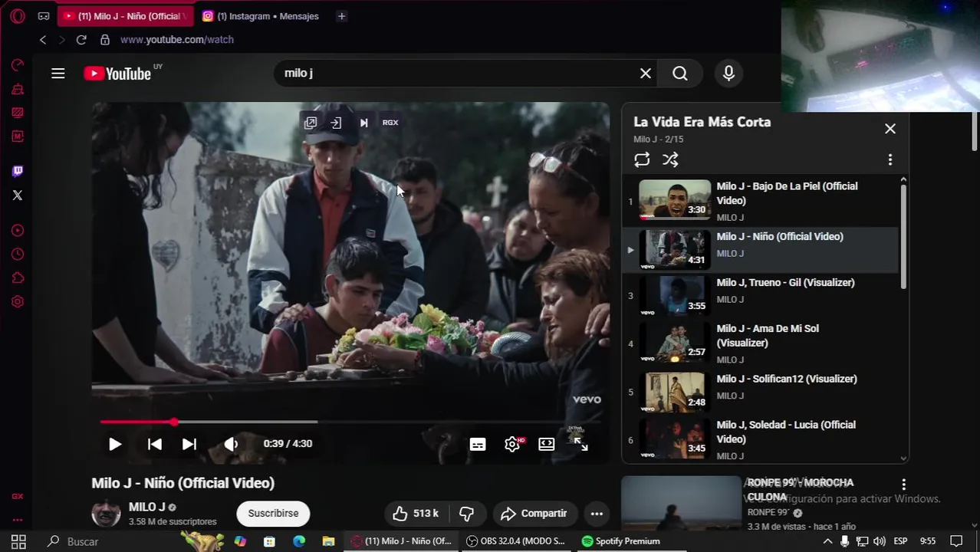Go to the YouTube home logo

coord(117,74)
